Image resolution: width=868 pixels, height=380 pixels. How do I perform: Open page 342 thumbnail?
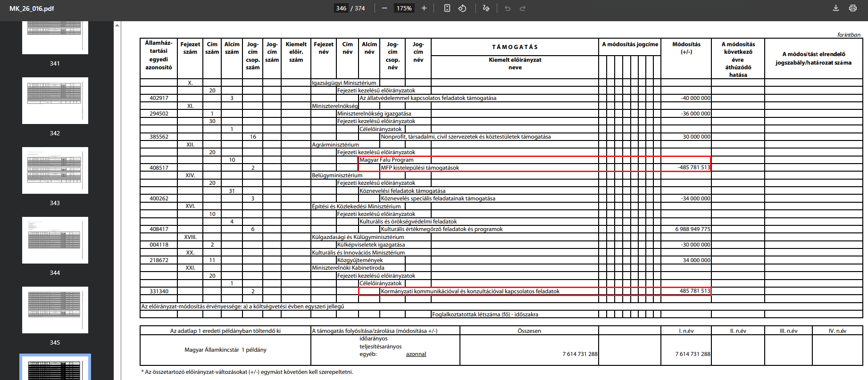click(55, 100)
